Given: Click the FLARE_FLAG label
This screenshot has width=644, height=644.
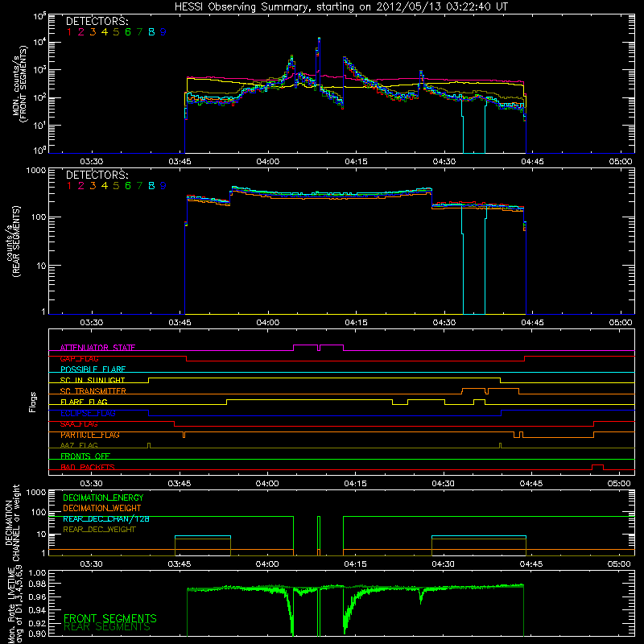Looking at the screenshot, I should (84, 402).
